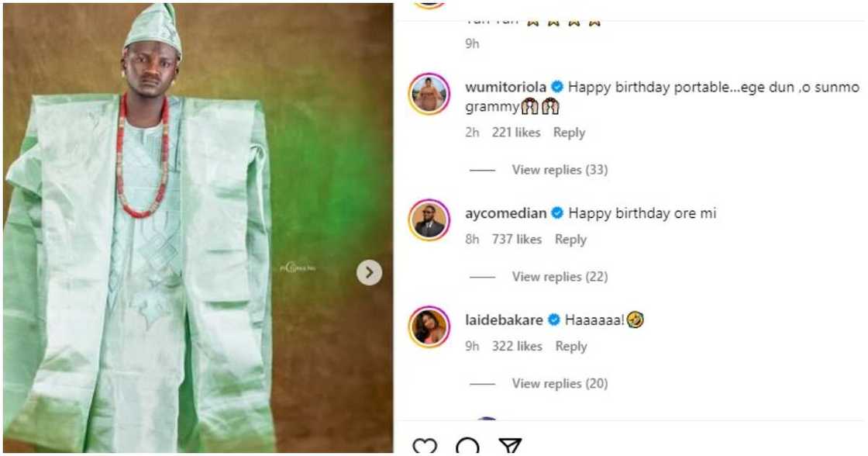View 221 likes on wumitoriola's comment
The height and width of the screenshot is (456, 868).
[516, 133]
